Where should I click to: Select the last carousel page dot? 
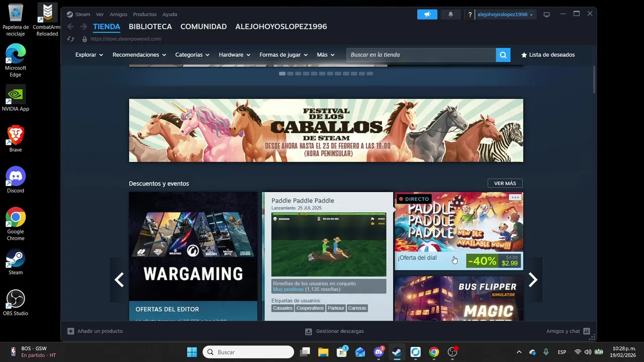pos(370,73)
